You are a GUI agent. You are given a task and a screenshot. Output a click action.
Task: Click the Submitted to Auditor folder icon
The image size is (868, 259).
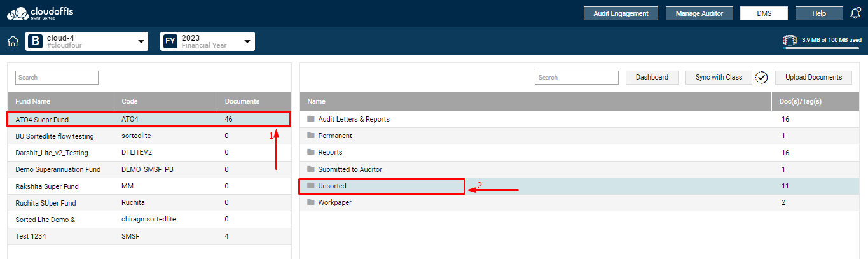point(311,169)
